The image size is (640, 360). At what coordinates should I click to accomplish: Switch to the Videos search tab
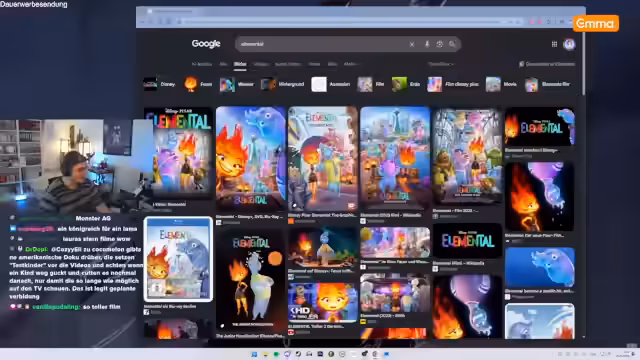click(x=261, y=64)
